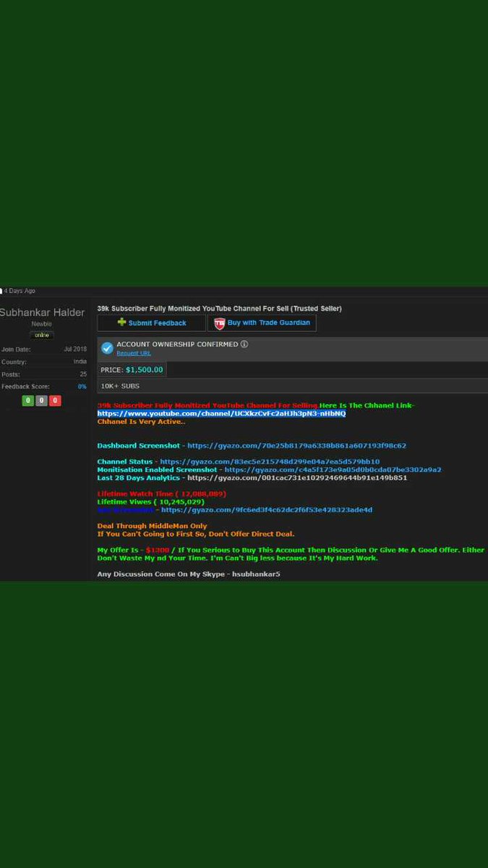Click the thread title '39k Subscriber Fully Monitized'
The image size is (488, 868).
coord(219,308)
